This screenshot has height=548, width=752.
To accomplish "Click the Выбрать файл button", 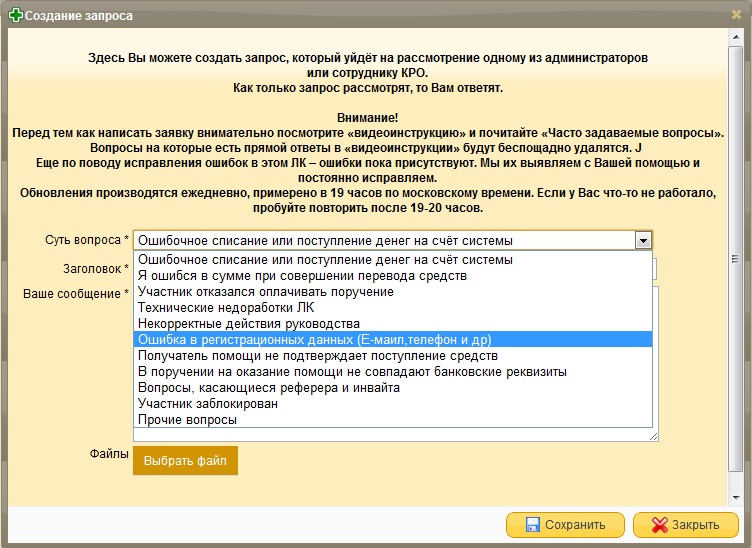I will click(185, 460).
